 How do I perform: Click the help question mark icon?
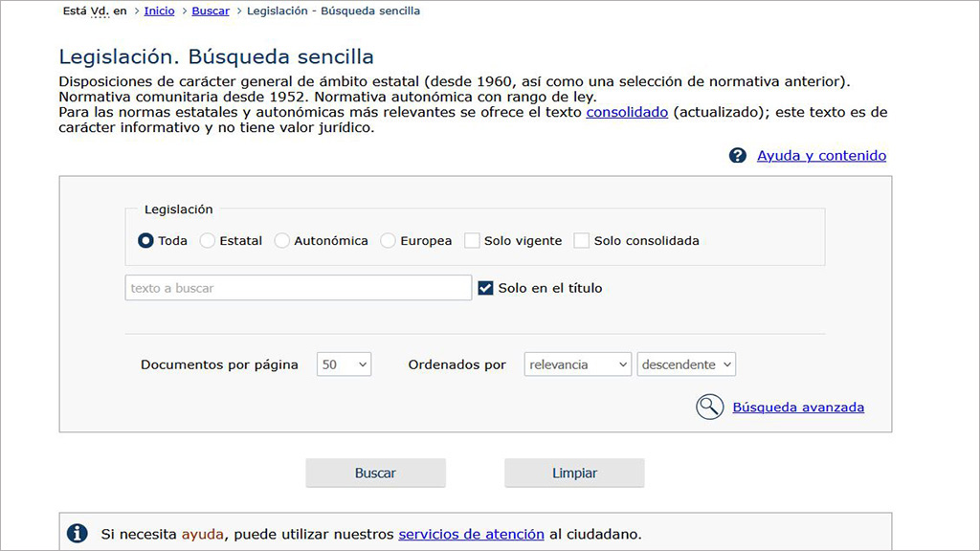[x=737, y=156]
